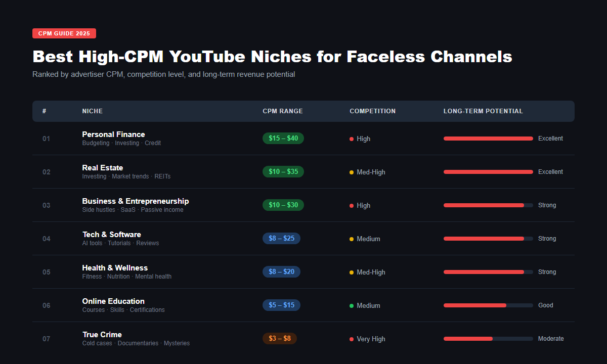
Task: Click the Business & Entrepreneurship potential bar
Action: 488,205
